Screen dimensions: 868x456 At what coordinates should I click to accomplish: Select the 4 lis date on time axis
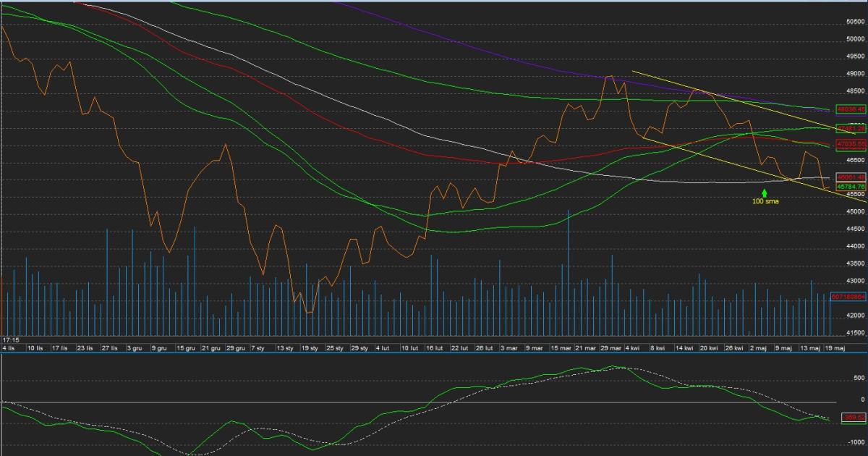pos(9,348)
